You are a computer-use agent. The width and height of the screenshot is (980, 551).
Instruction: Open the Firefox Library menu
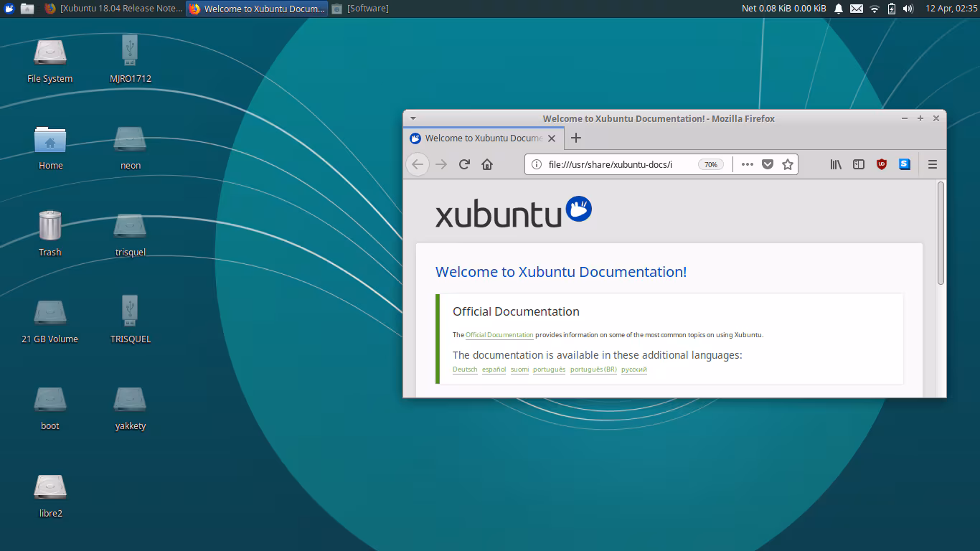(x=836, y=164)
